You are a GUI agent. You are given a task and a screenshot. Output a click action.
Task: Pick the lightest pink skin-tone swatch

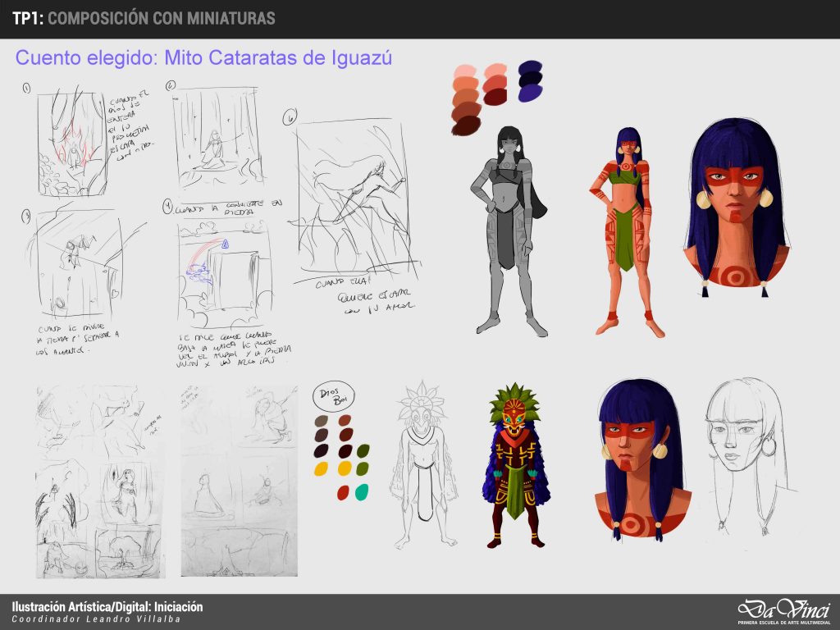click(463, 71)
